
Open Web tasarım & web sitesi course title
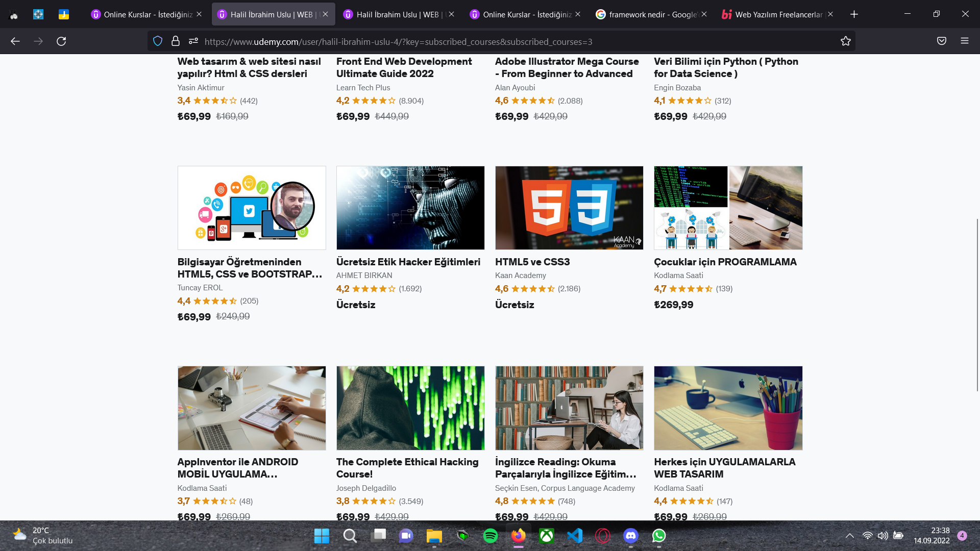pos(249,67)
